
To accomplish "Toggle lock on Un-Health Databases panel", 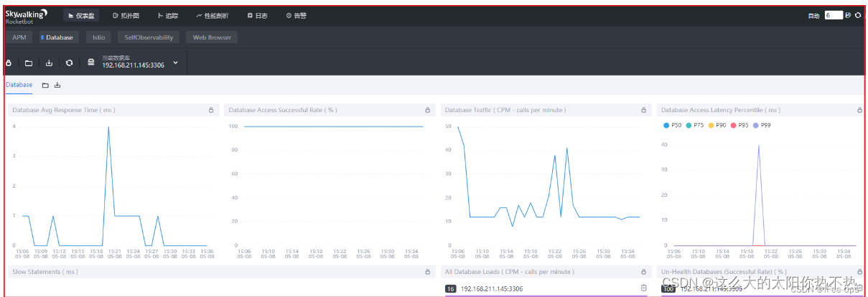I will click(860, 272).
